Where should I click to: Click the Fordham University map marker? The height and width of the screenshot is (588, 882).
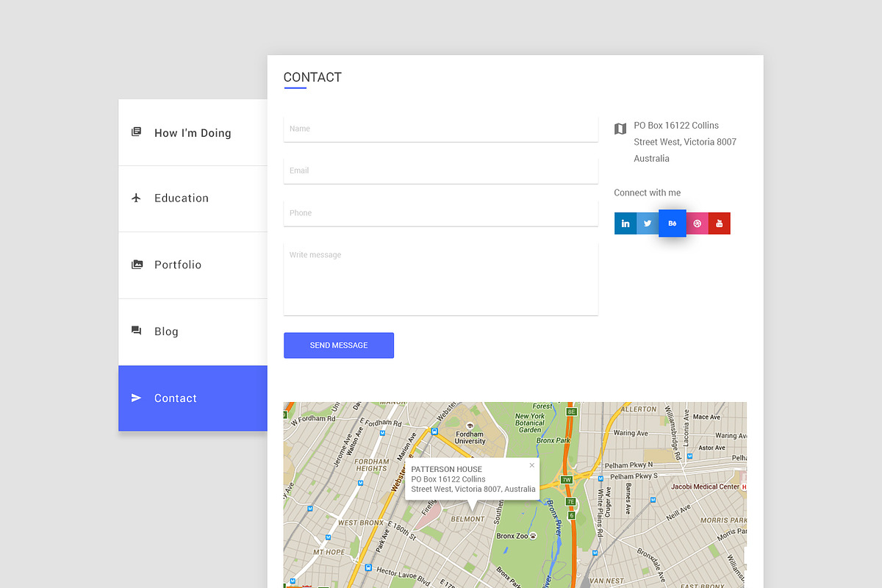click(470, 426)
